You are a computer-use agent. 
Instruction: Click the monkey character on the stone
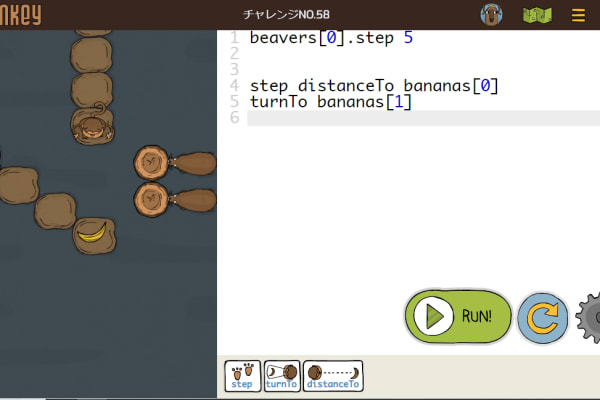92,125
